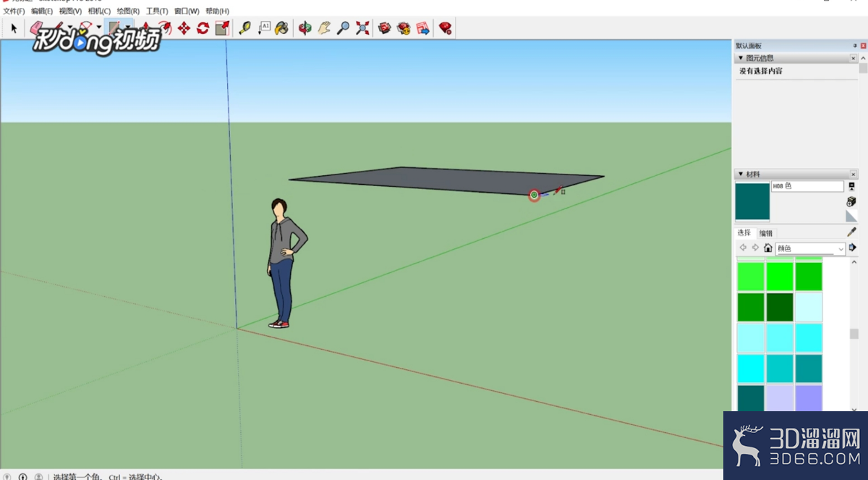This screenshot has height=480, width=868.
Task: Choose the Pan hand tool
Action: [324, 28]
